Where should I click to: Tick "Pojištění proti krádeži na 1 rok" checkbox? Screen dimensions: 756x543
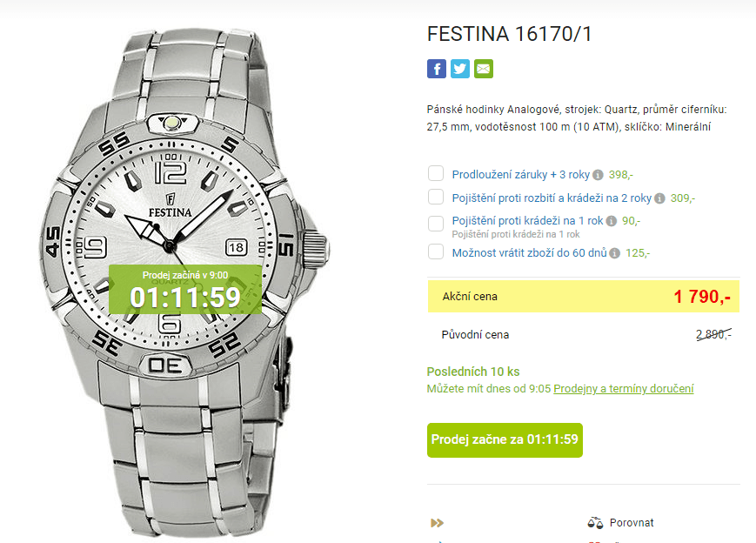435,223
